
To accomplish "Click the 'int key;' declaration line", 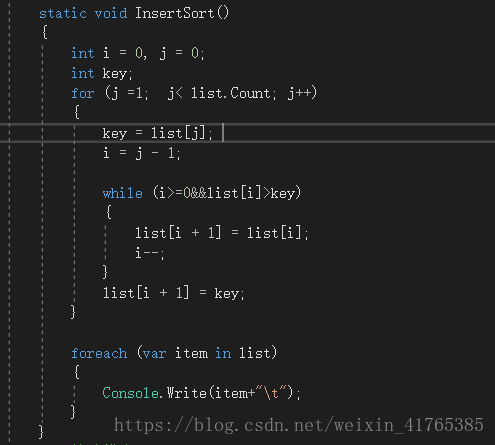I will (102, 74).
